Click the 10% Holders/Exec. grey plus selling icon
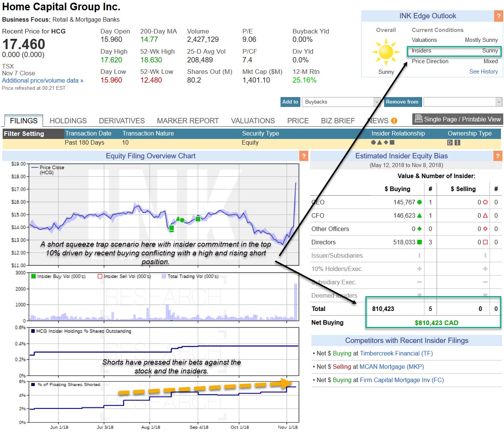This screenshot has height=440, width=504. tap(485, 269)
